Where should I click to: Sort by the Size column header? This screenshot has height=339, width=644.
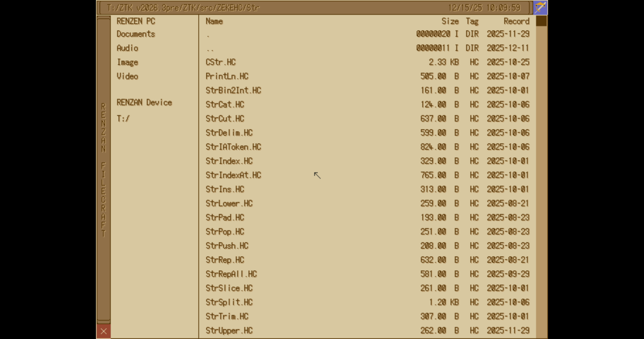coord(450,21)
